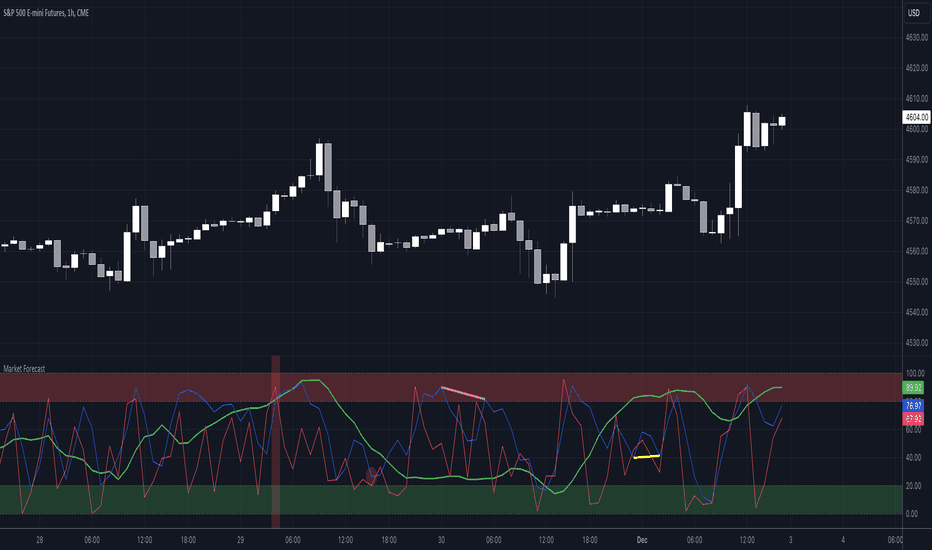Image resolution: width=932 pixels, height=550 pixels.
Task: Click the 4 date label on time axis
Action: coord(843,540)
